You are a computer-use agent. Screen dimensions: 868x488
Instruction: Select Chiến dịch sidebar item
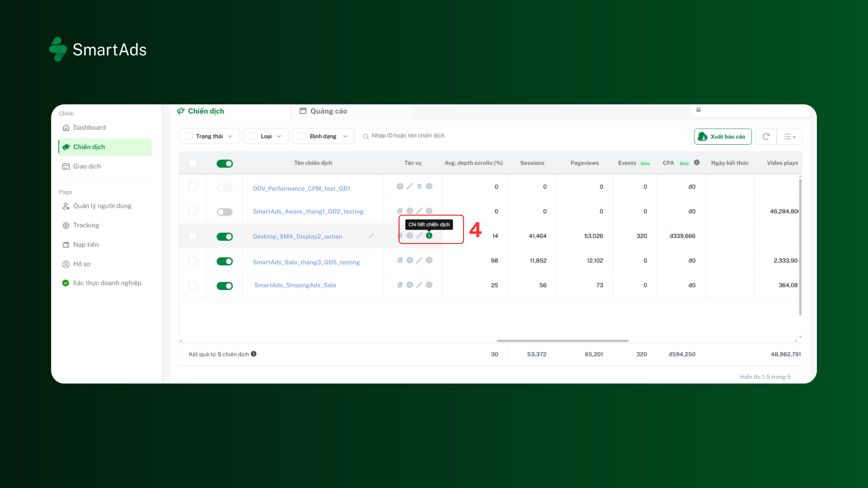pyautogui.click(x=105, y=147)
